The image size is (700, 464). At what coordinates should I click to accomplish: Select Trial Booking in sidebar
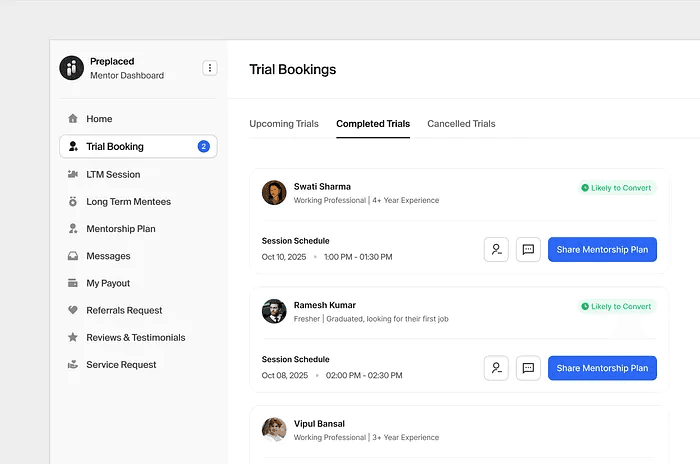coord(138,146)
